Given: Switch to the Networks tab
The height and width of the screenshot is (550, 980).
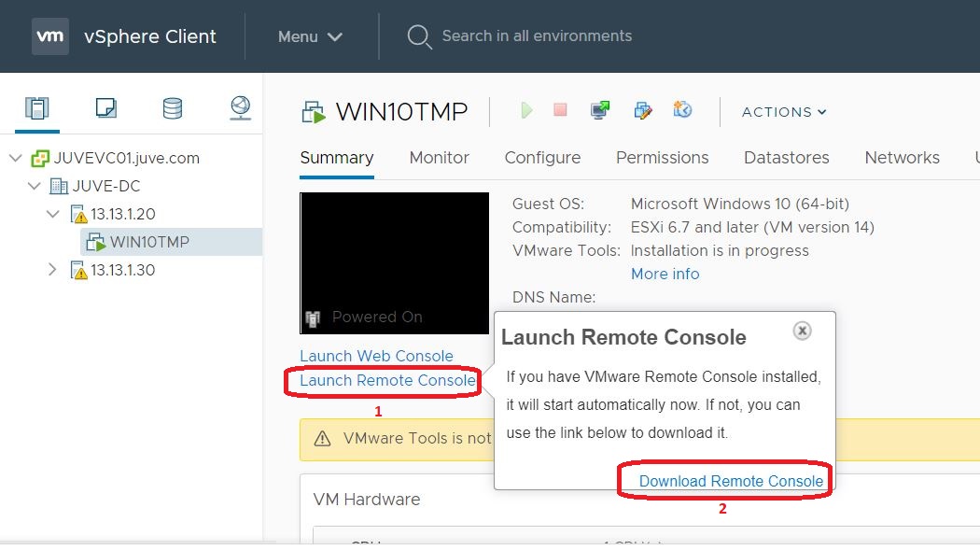Looking at the screenshot, I should click(902, 158).
